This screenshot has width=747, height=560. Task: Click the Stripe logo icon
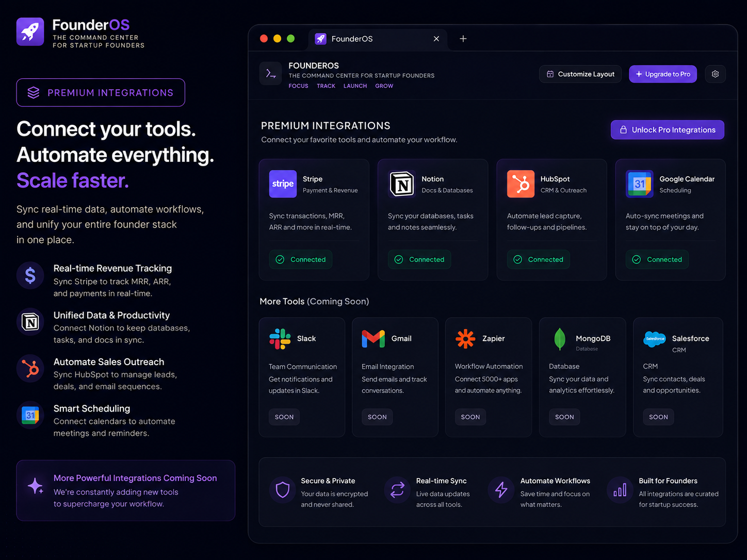[x=283, y=184]
